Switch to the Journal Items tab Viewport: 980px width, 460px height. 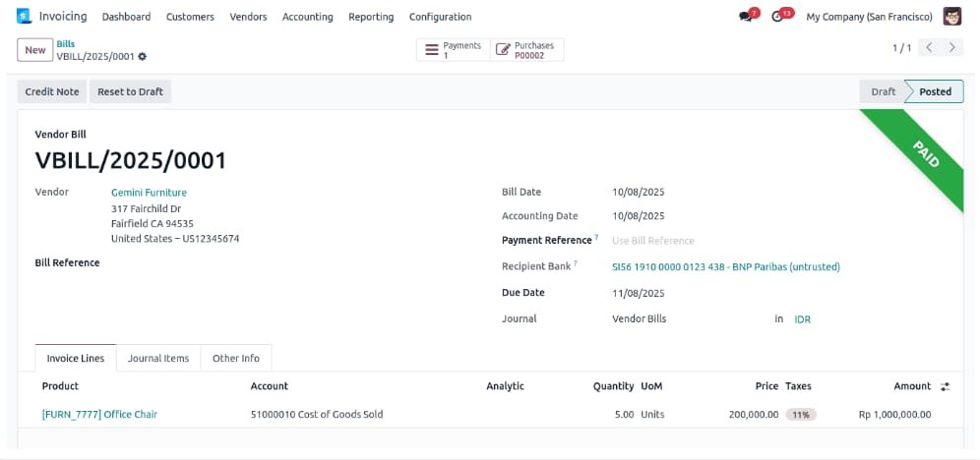click(x=158, y=358)
